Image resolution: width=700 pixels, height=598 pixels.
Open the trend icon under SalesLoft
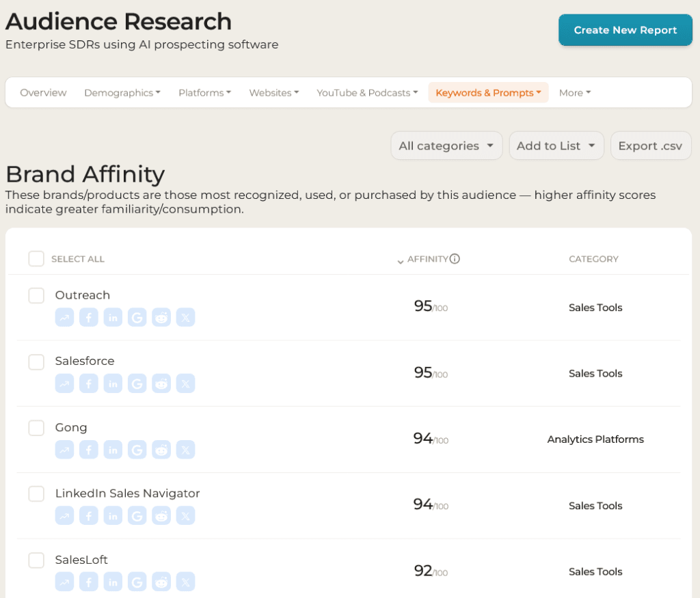(x=65, y=582)
